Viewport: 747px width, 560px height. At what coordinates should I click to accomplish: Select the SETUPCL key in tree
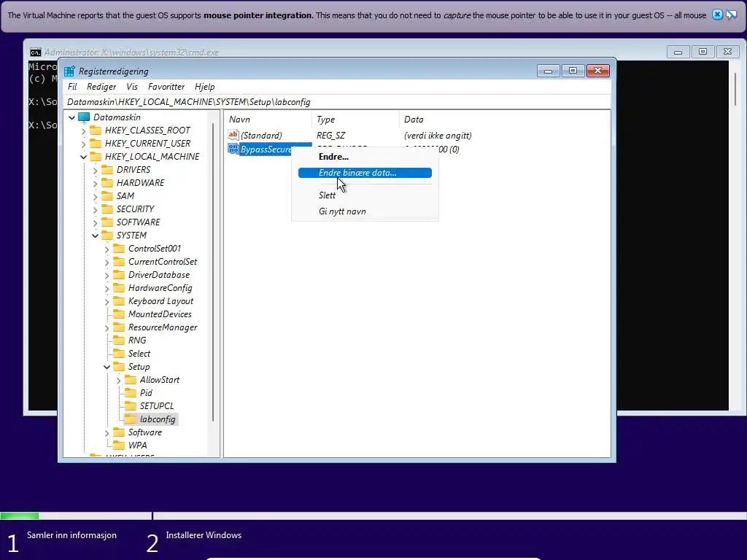(x=157, y=406)
